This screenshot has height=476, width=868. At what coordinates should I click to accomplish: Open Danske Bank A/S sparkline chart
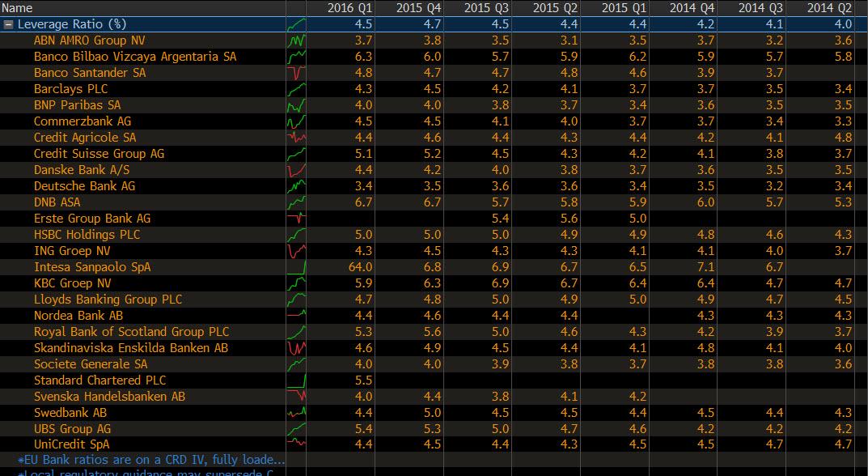click(296, 169)
